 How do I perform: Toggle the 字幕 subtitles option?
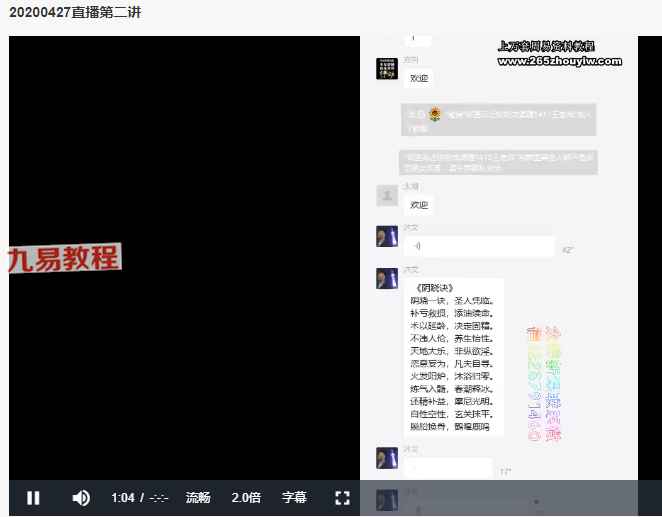(294, 498)
